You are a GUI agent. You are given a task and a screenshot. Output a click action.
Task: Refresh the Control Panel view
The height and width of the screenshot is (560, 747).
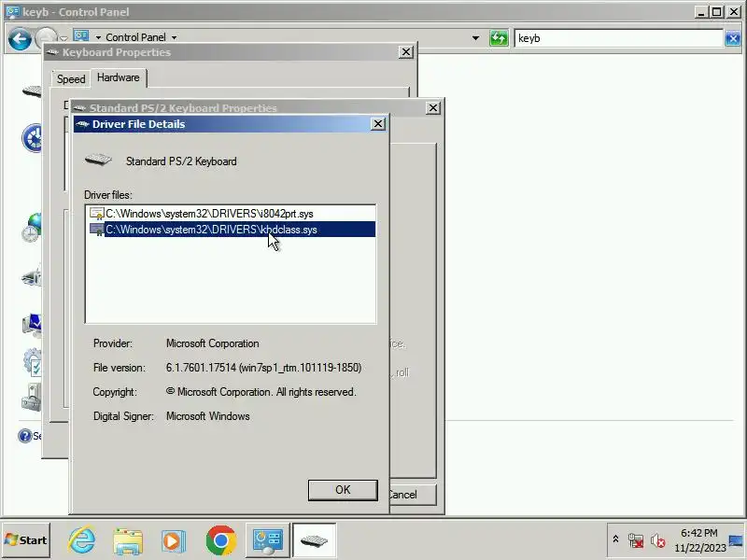click(x=499, y=38)
